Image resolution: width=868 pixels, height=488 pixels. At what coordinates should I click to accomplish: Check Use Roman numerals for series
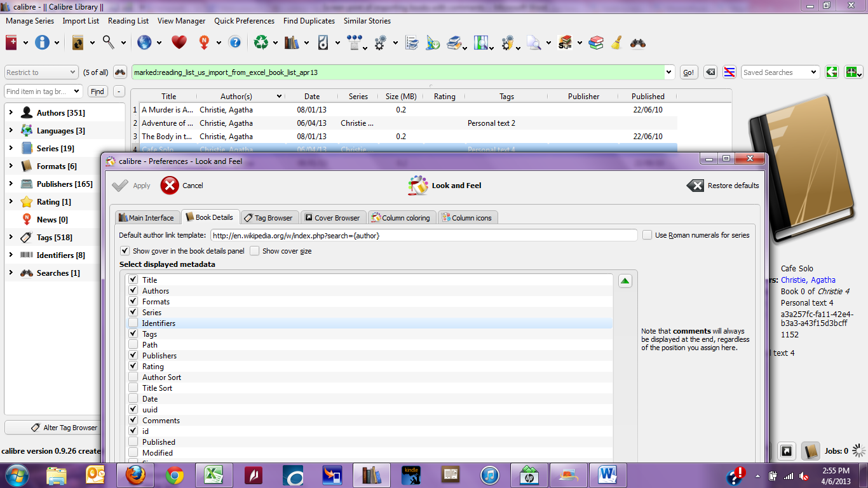[647, 235]
